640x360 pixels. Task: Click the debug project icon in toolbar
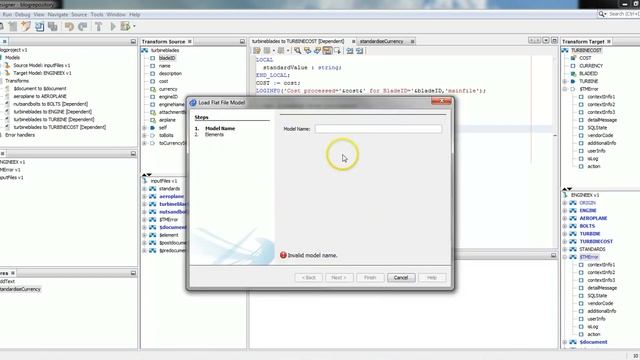[125, 27]
